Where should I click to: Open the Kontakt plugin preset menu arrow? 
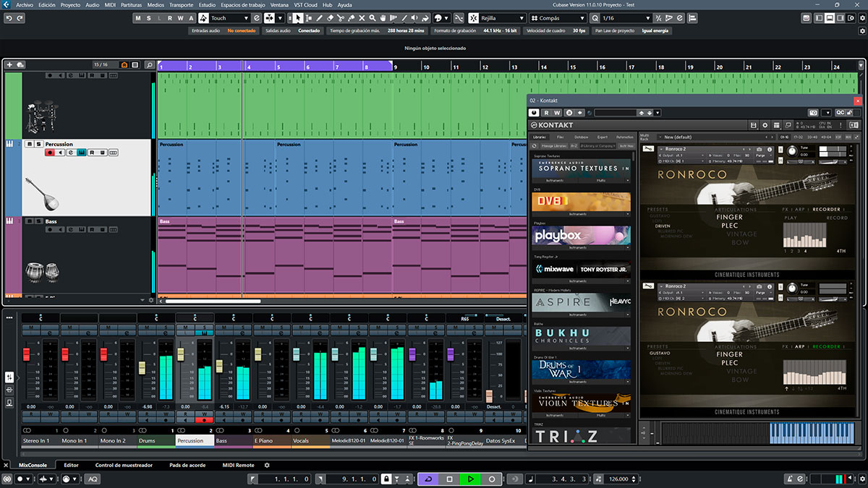657,113
